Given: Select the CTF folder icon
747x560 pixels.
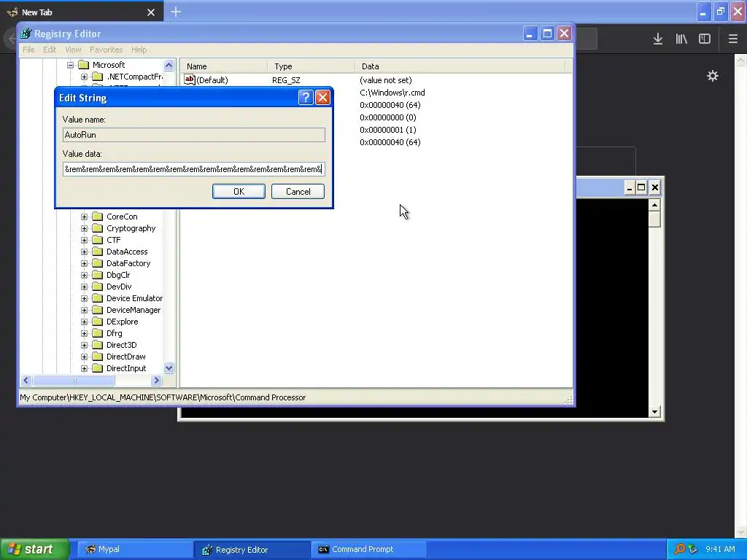Looking at the screenshot, I should [x=97, y=240].
